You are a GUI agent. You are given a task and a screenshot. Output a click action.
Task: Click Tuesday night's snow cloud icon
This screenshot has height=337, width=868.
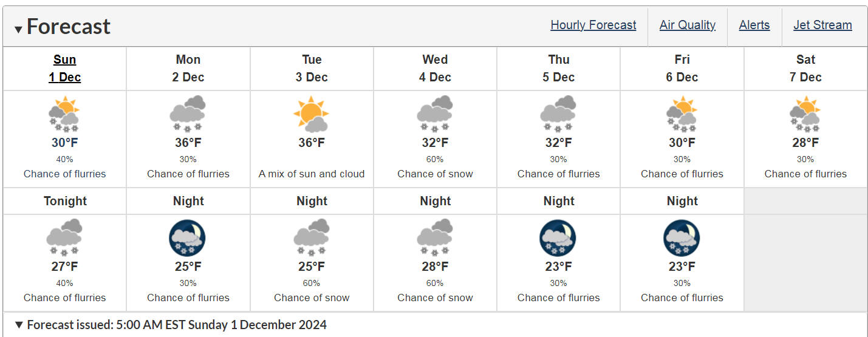312,237
